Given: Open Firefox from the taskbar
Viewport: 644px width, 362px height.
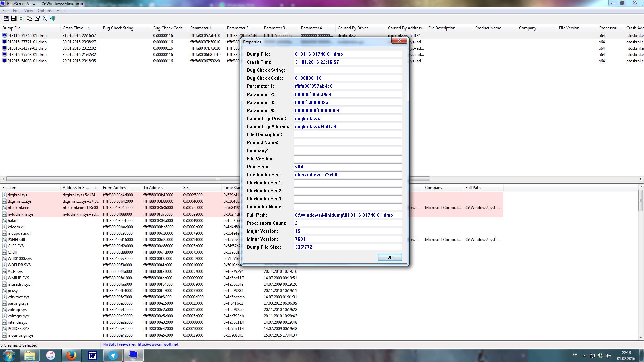Looking at the screenshot, I should click(71, 355).
